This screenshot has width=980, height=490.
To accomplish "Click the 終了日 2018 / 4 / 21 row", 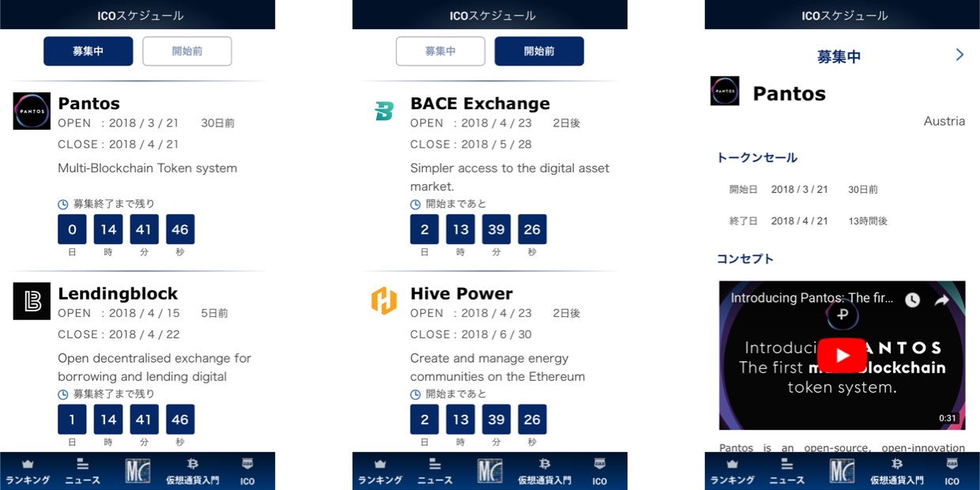I will click(x=808, y=221).
